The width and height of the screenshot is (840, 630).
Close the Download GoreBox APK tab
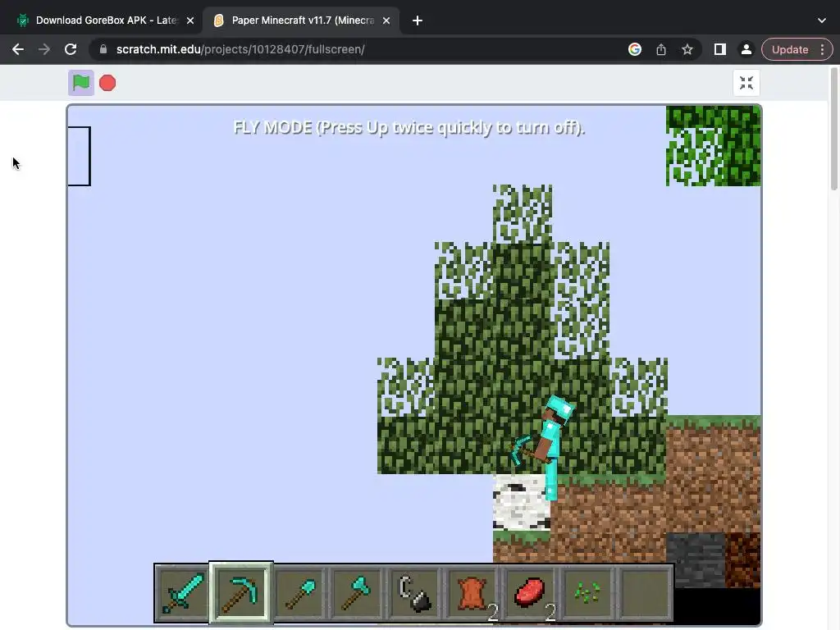190,21
